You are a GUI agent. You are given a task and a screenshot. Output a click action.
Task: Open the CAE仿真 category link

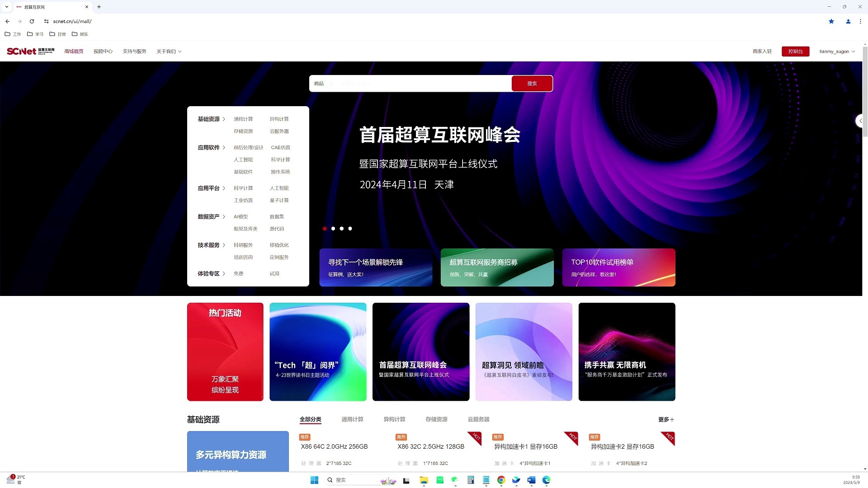point(280,148)
